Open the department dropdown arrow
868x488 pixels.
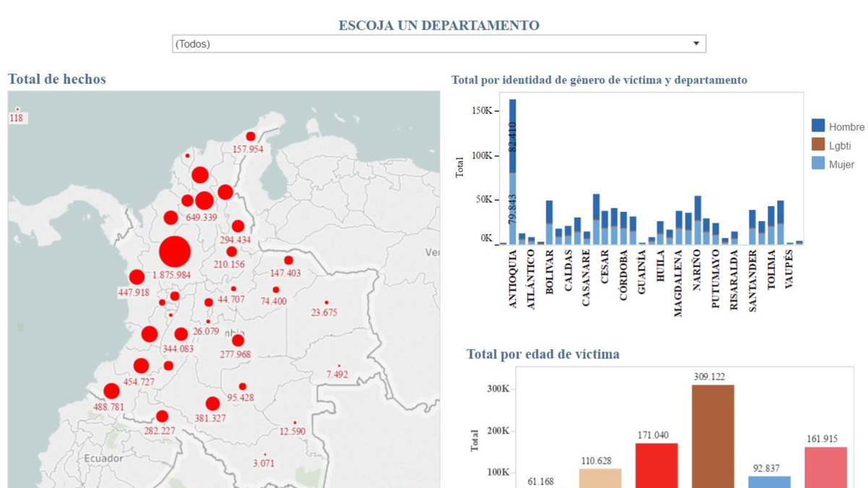[696, 43]
